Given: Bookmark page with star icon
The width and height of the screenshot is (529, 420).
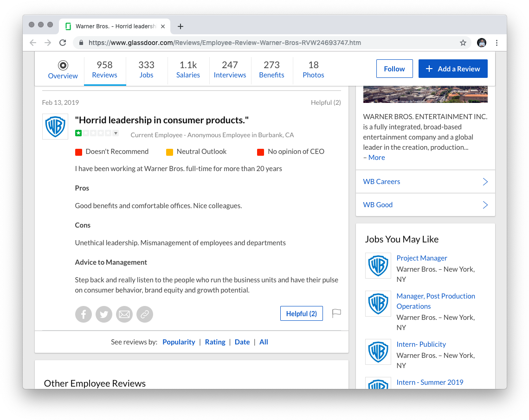Looking at the screenshot, I should (463, 43).
